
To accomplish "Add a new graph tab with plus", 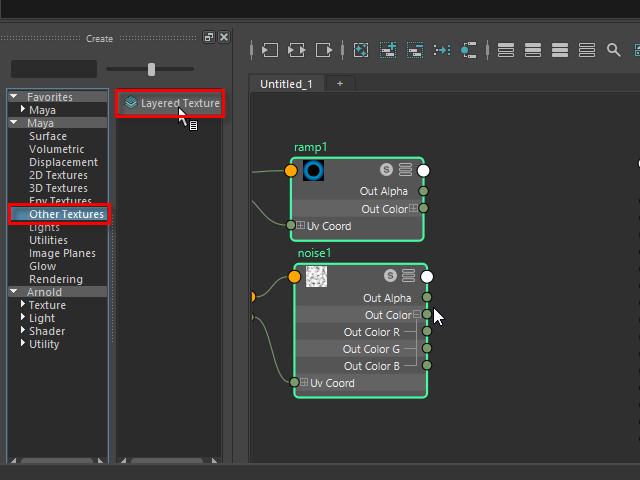I will [339, 84].
